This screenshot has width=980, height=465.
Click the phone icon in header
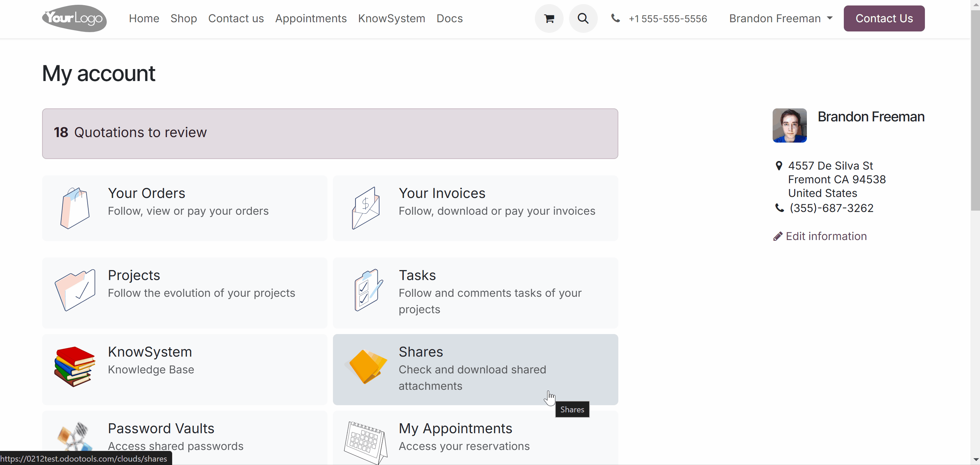[615, 18]
